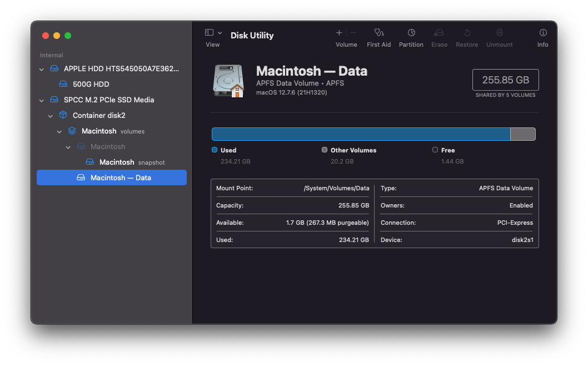588x365 pixels.
Task: Collapse the Container disk2 node
Action: click(x=51, y=116)
